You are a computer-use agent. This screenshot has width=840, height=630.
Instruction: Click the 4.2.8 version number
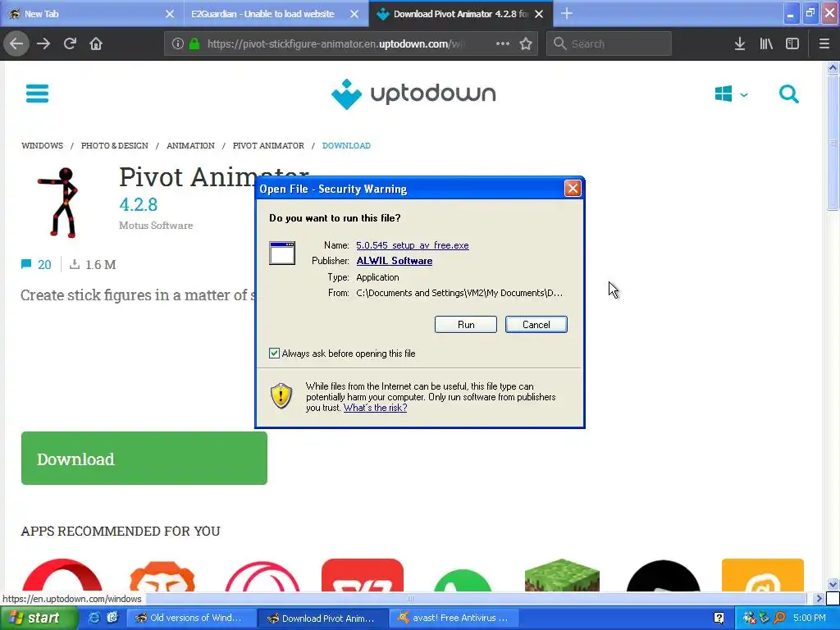[138, 204]
